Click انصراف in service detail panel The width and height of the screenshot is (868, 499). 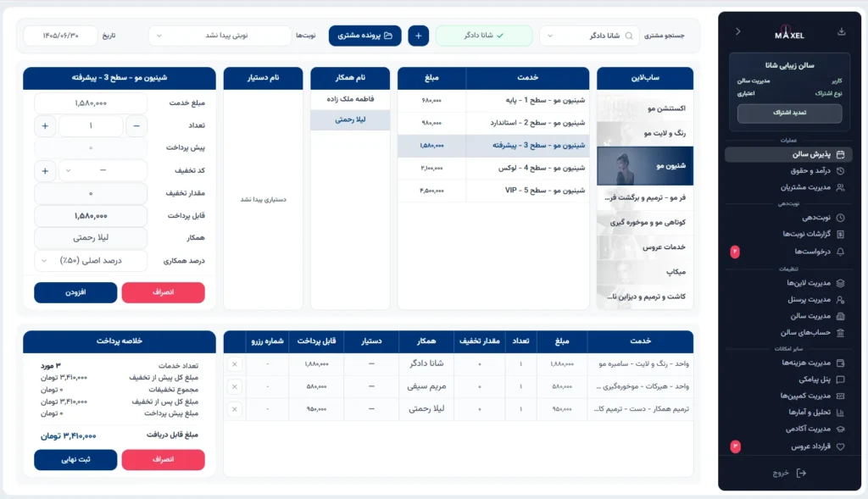(164, 292)
